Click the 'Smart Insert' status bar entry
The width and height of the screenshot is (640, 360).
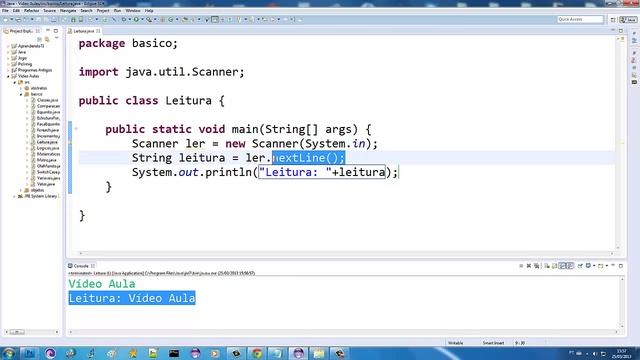point(493,343)
